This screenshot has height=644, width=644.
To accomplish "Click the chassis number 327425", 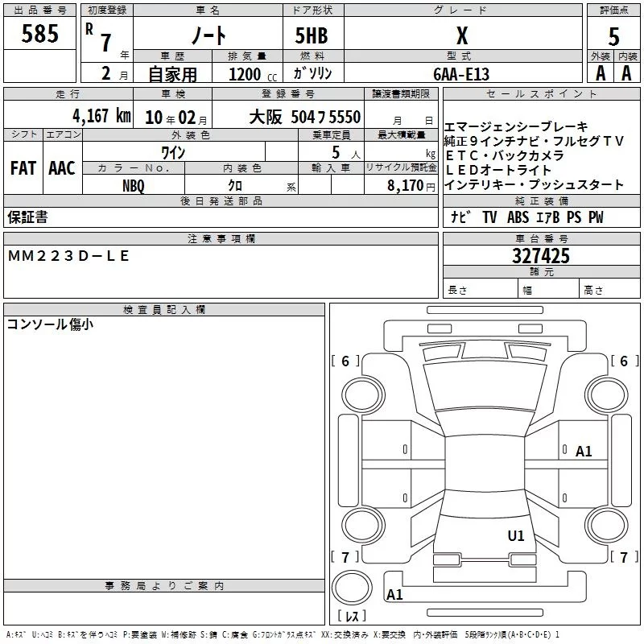I will click(x=541, y=256).
